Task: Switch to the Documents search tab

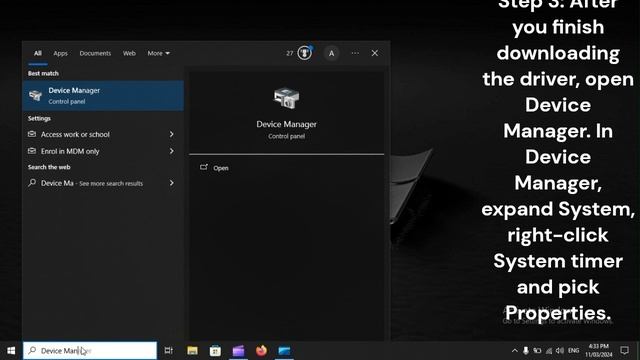Action: [x=95, y=53]
